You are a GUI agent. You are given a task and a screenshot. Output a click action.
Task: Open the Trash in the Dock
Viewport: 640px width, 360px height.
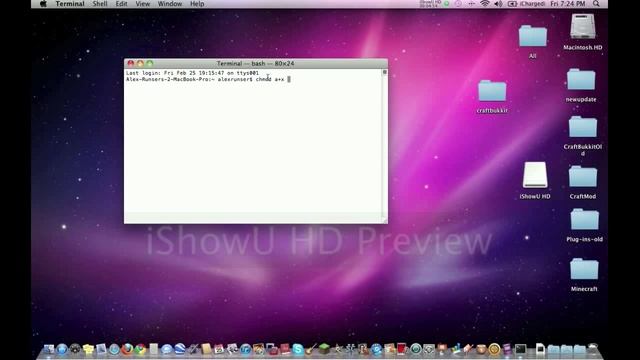coord(593,349)
